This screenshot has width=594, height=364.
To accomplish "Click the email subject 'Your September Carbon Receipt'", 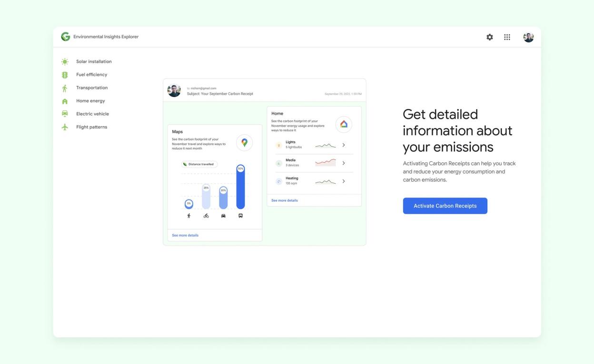I will (227, 94).
